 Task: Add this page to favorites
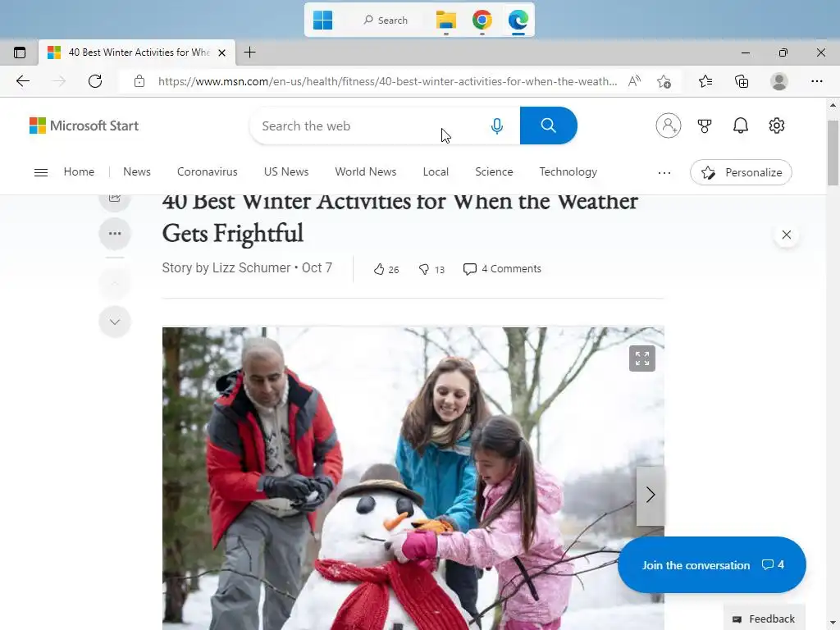tap(664, 81)
